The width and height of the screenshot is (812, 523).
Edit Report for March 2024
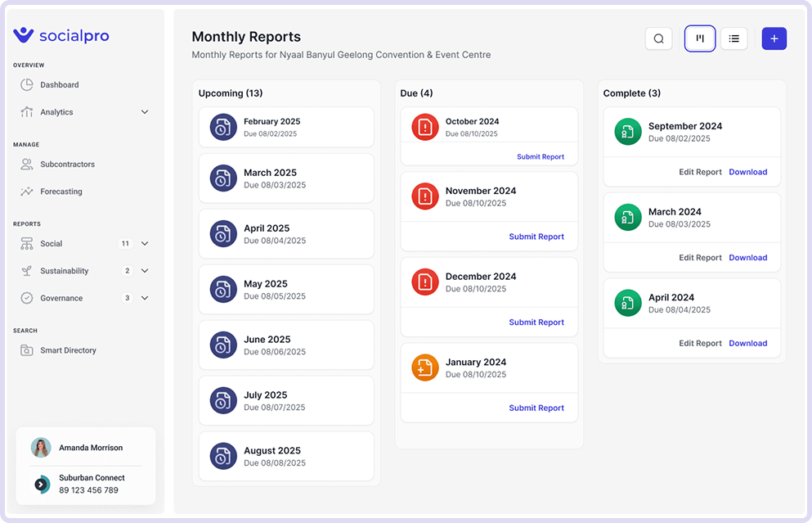[x=700, y=258]
